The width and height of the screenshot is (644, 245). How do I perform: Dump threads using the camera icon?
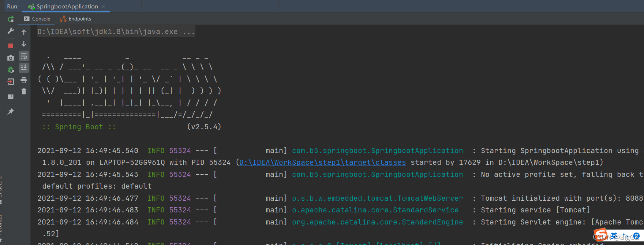point(11,58)
